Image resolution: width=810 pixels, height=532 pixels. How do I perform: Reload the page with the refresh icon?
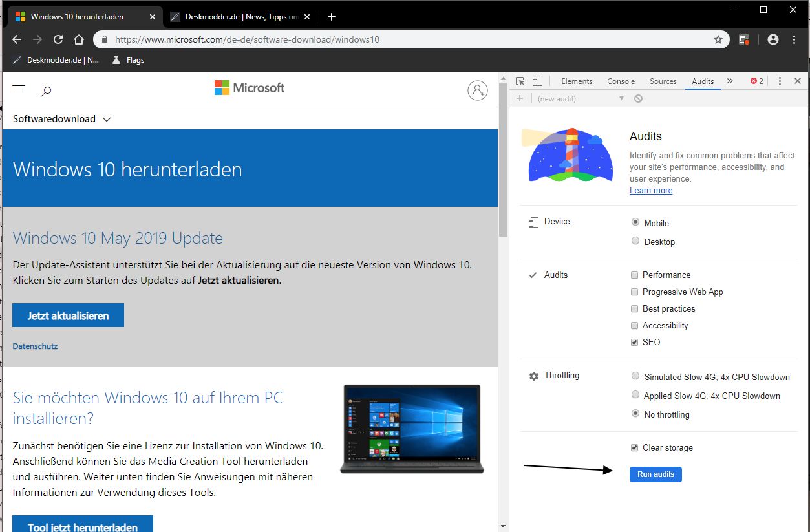point(58,39)
